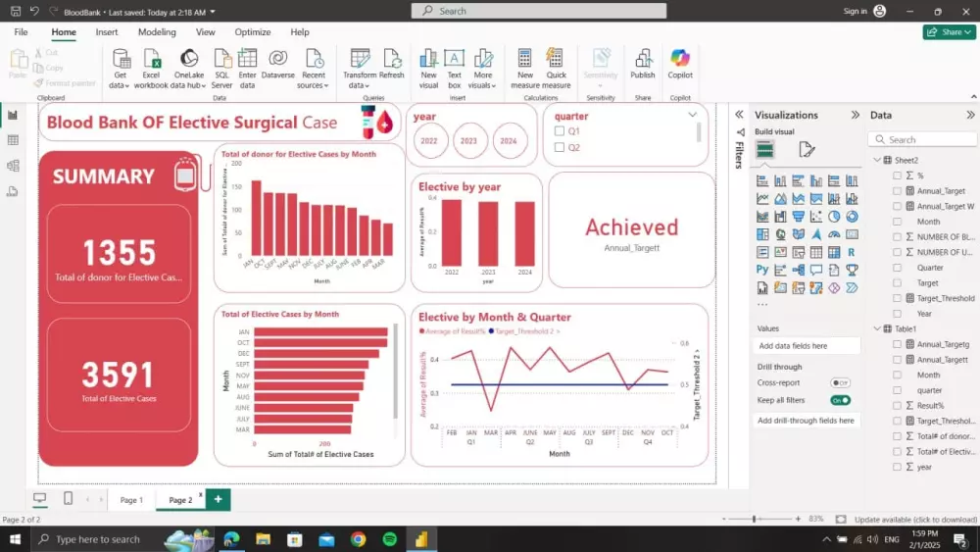Switch to the Modeling ribbon tab
Screen dimensions: 980x552
click(157, 32)
